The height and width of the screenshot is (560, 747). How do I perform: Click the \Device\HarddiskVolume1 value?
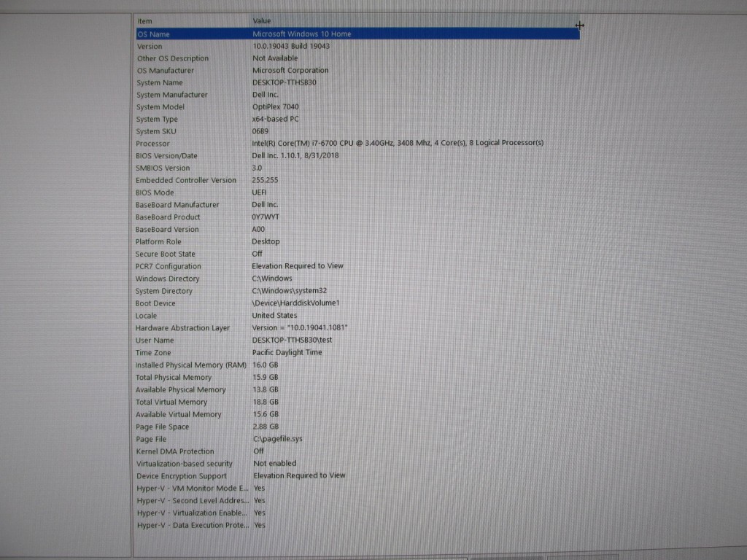[295, 303]
